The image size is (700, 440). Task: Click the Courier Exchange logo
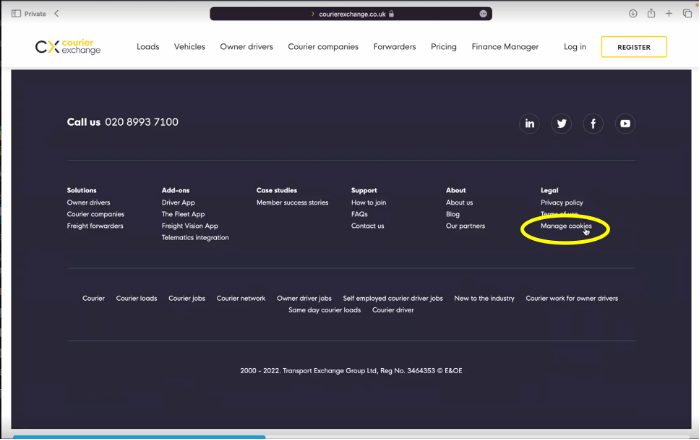[x=68, y=47]
